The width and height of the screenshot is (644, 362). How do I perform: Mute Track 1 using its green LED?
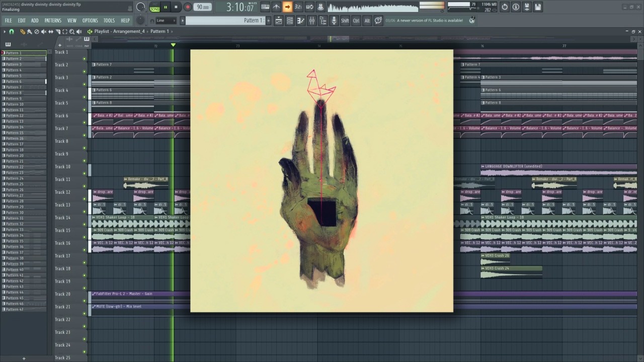pyautogui.click(x=84, y=59)
